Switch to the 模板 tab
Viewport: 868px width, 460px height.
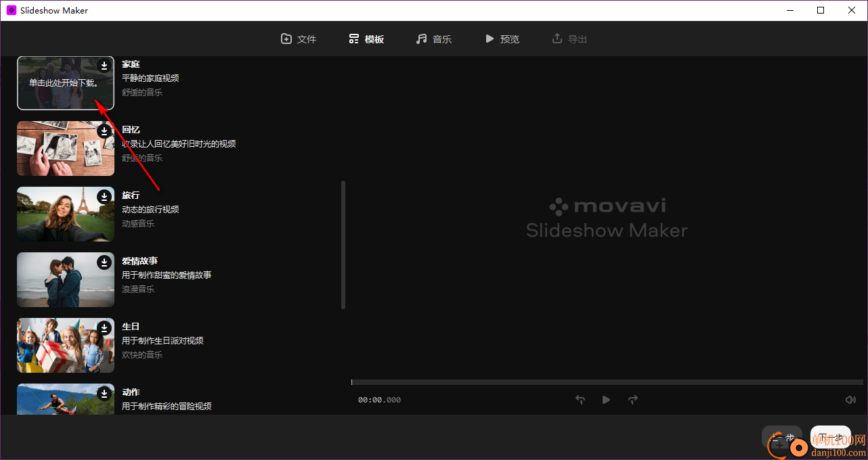click(x=366, y=39)
